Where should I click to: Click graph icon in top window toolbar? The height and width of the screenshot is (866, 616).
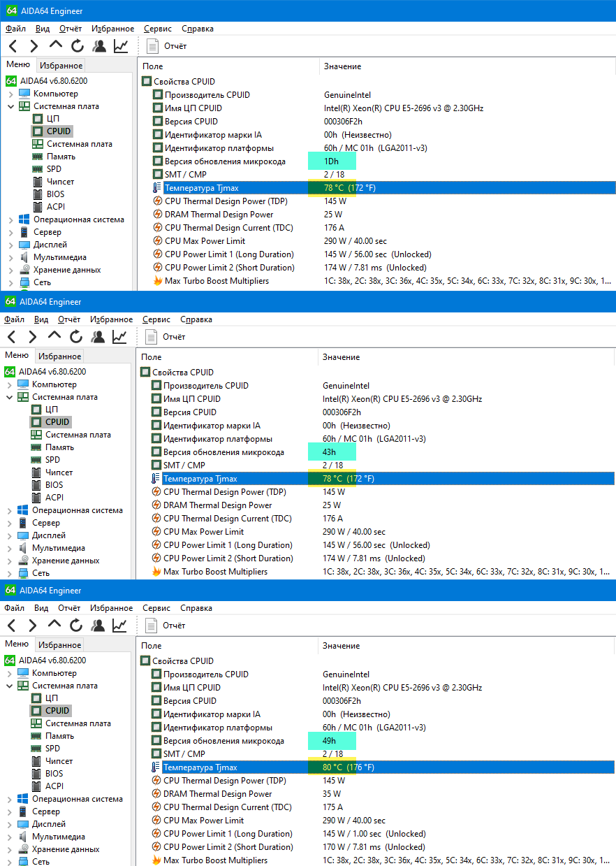pyautogui.click(x=121, y=46)
